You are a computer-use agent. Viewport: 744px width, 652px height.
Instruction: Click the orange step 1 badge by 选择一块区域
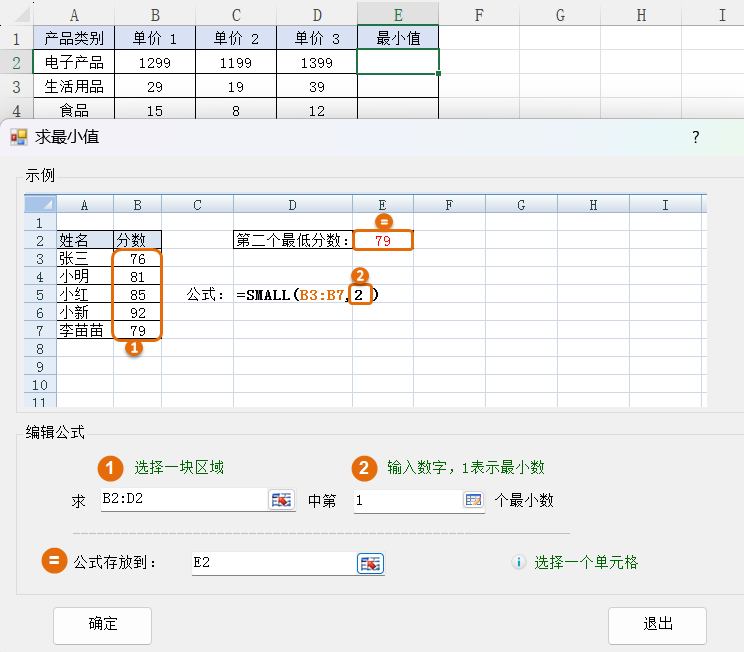point(109,467)
